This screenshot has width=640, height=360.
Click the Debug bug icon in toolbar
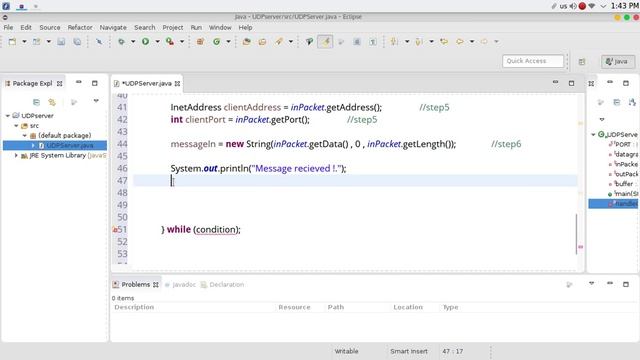pyautogui.click(x=121, y=42)
